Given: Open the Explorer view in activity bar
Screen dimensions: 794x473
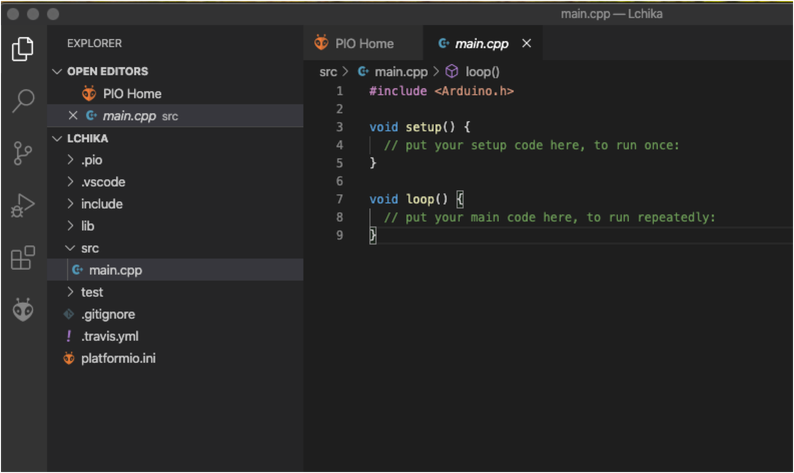Looking at the screenshot, I should pyautogui.click(x=23, y=47).
